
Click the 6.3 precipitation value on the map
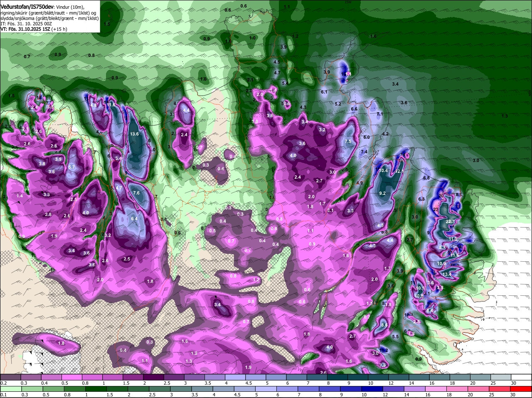pos(421,199)
